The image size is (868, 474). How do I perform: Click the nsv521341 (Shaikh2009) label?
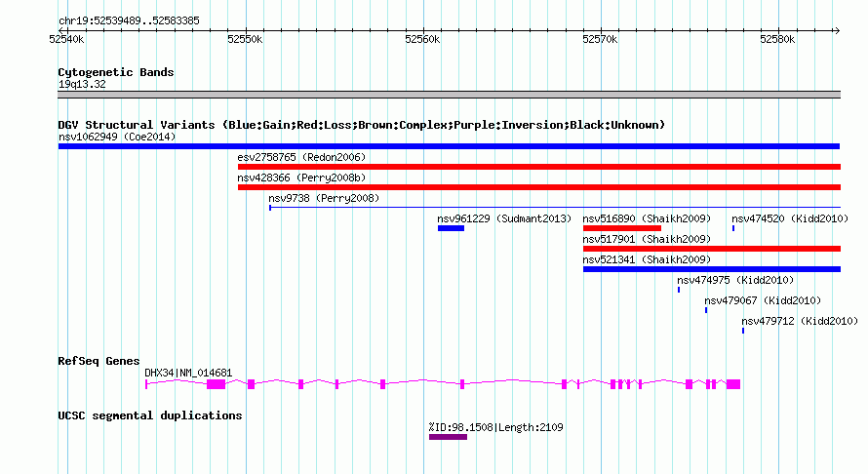[x=647, y=259]
